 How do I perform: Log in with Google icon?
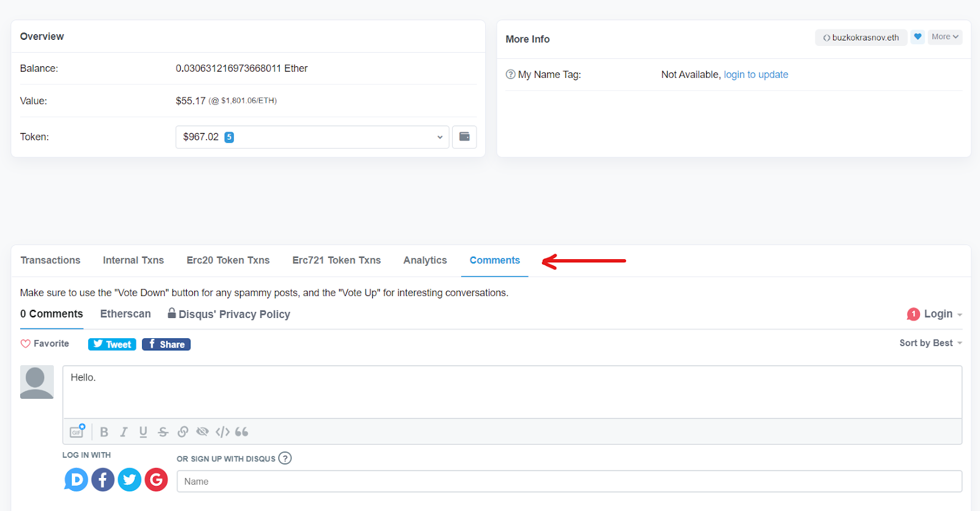(156, 480)
